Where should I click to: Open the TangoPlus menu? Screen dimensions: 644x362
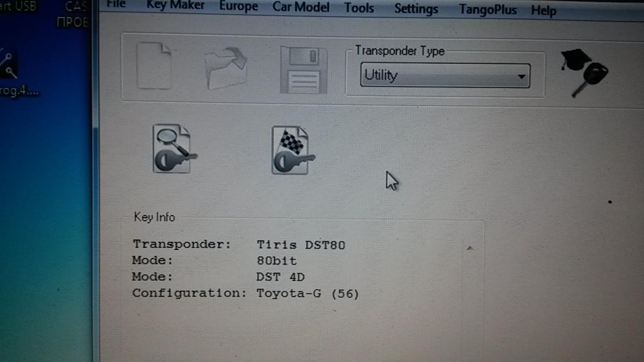tap(488, 10)
